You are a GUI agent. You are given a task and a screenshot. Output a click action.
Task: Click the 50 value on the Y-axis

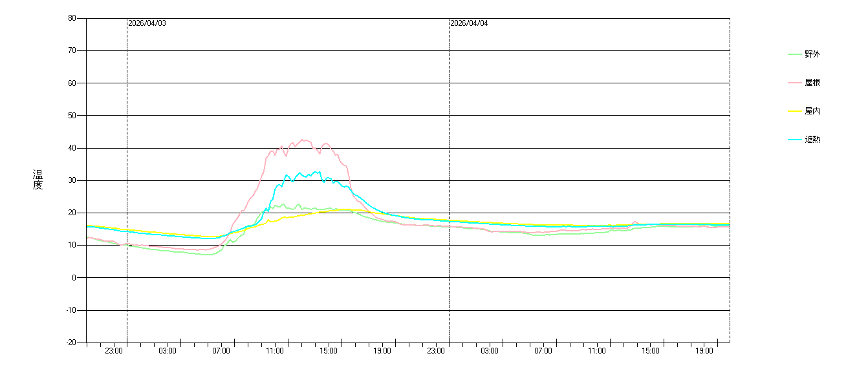pos(72,116)
